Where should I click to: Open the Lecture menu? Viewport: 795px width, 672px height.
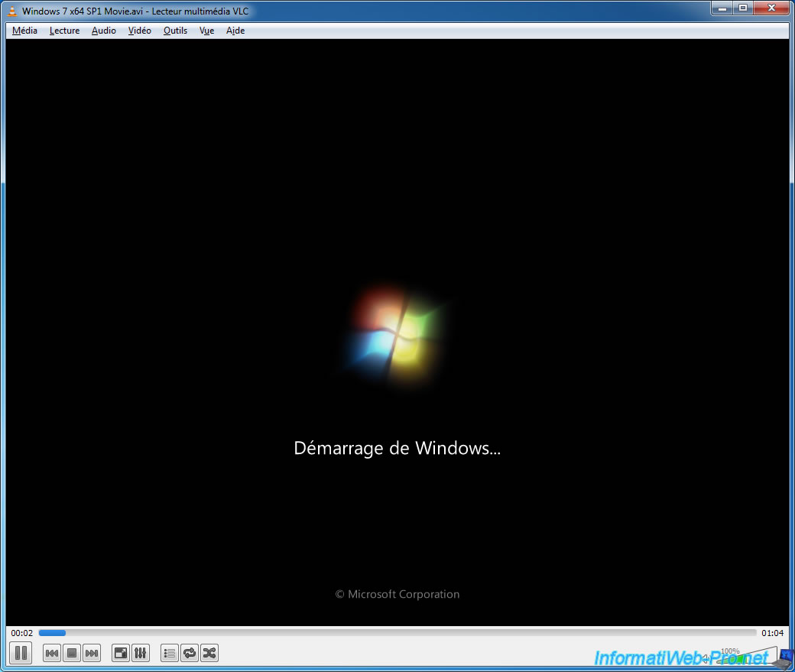[64, 31]
